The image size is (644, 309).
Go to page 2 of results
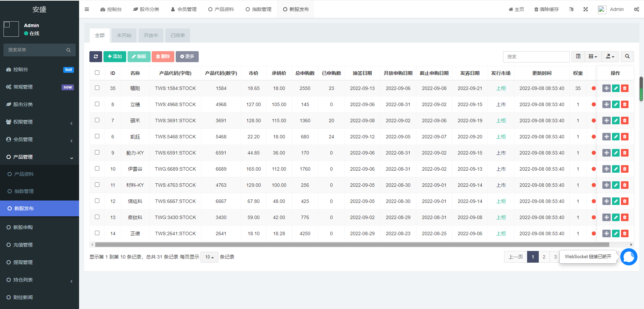544,257
